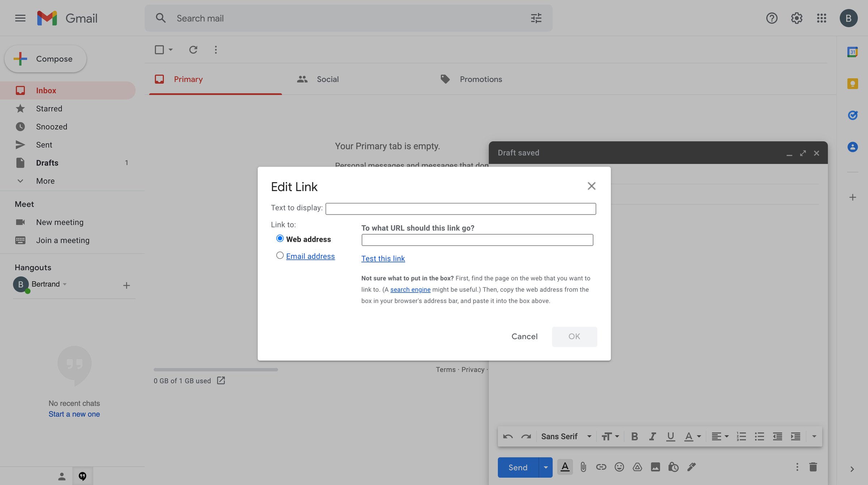This screenshot has width=868, height=485.
Task: Select Web address radio button
Action: [280, 239]
